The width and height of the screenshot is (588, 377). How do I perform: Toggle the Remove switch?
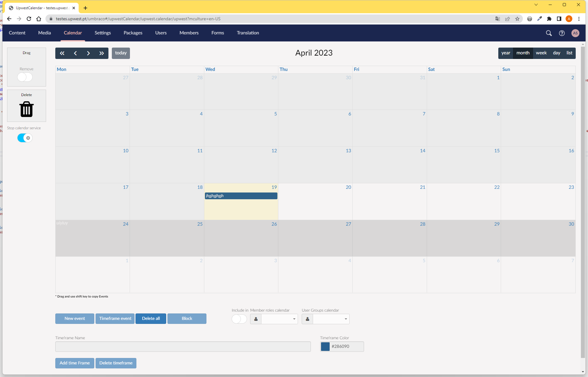pos(25,77)
